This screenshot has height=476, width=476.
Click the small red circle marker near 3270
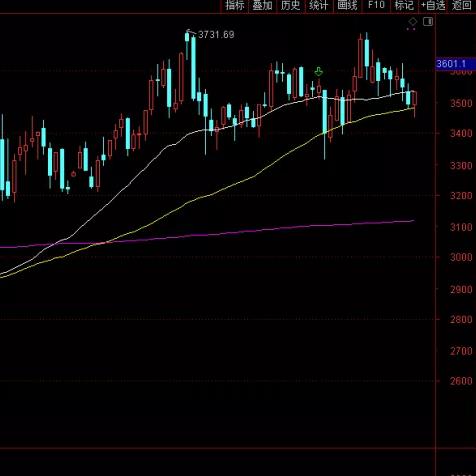click(73, 174)
